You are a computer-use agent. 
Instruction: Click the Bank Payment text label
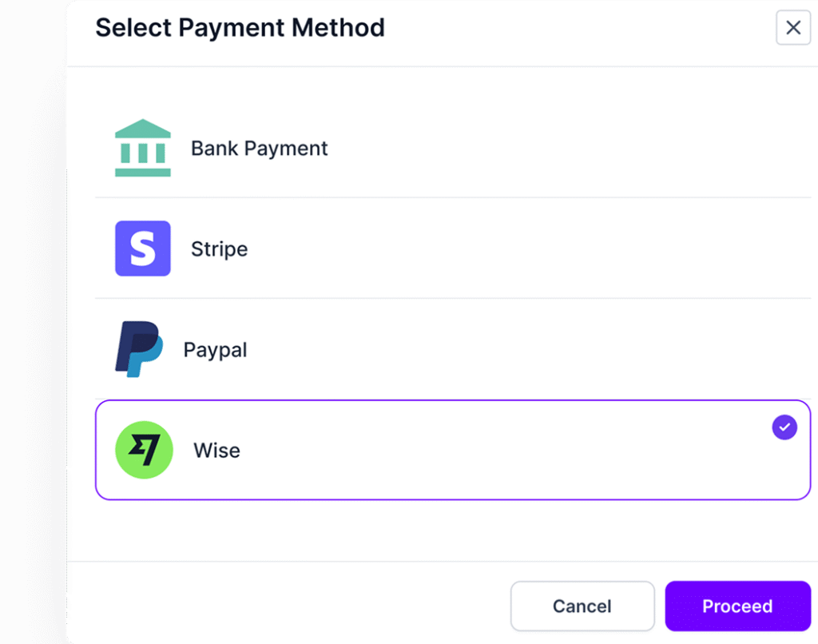tap(259, 148)
